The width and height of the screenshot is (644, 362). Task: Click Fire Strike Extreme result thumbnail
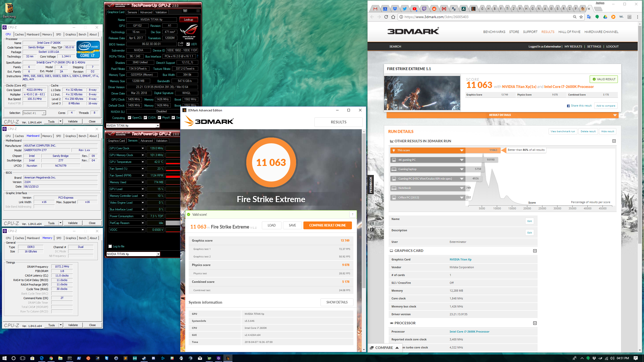coord(422,93)
